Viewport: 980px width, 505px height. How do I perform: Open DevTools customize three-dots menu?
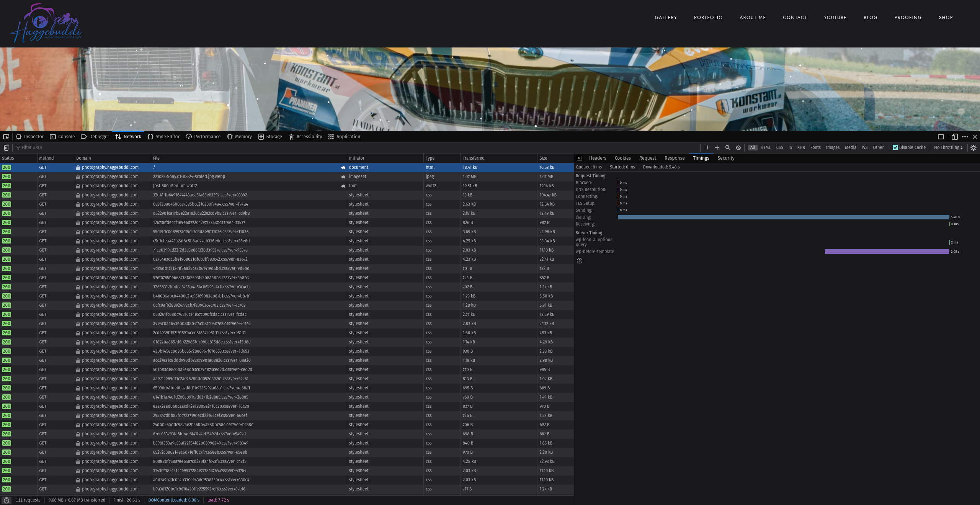[965, 137]
